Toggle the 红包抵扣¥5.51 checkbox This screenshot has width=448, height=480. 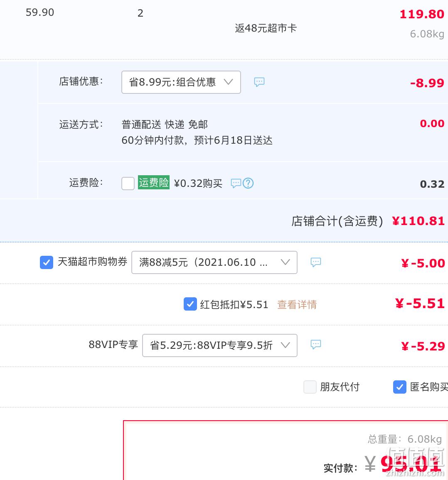coord(190,304)
